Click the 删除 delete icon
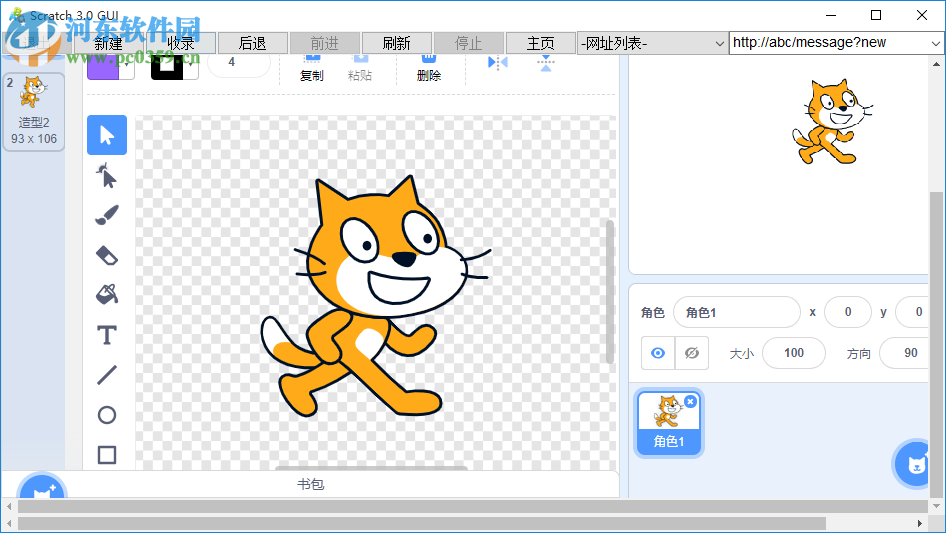946x533 pixels. [x=428, y=68]
